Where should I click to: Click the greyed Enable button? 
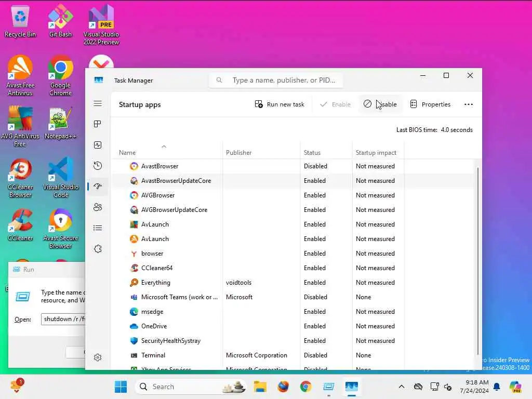pyautogui.click(x=335, y=104)
